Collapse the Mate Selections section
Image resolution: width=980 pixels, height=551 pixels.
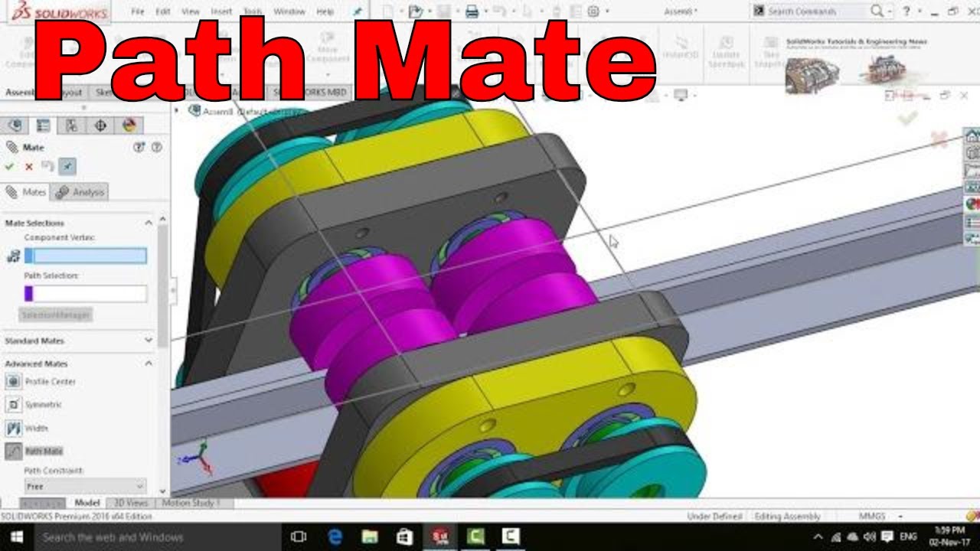point(149,223)
